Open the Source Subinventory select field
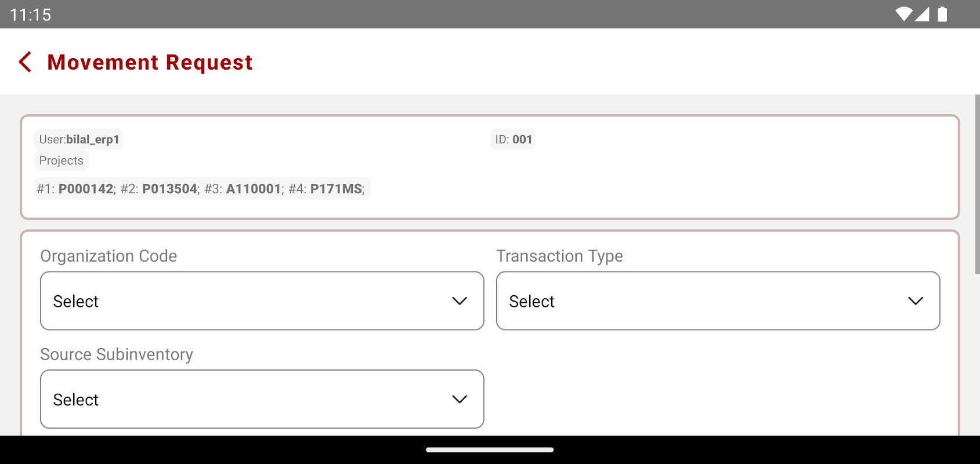This screenshot has height=464, width=980. pos(262,400)
